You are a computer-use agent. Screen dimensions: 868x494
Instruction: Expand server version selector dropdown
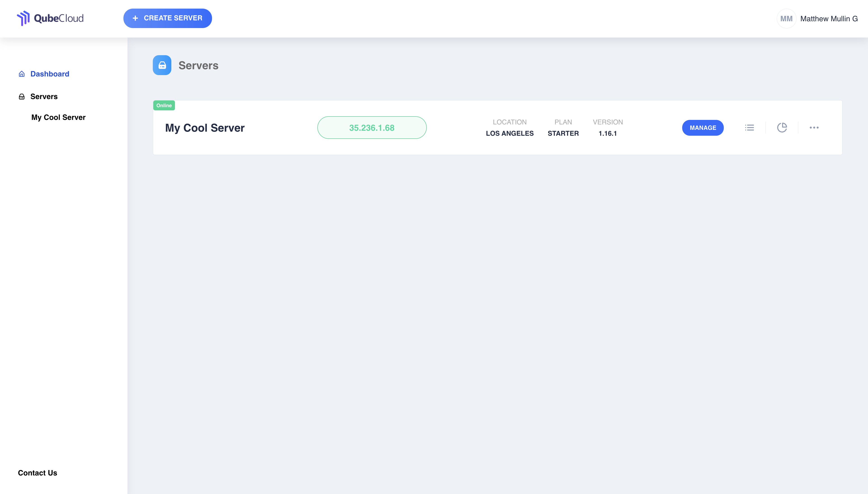pyautogui.click(x=607, y=133)
